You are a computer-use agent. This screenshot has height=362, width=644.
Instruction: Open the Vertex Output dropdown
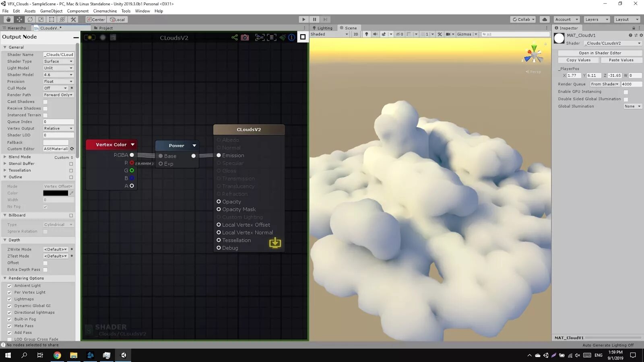click(x=58, y=129)
